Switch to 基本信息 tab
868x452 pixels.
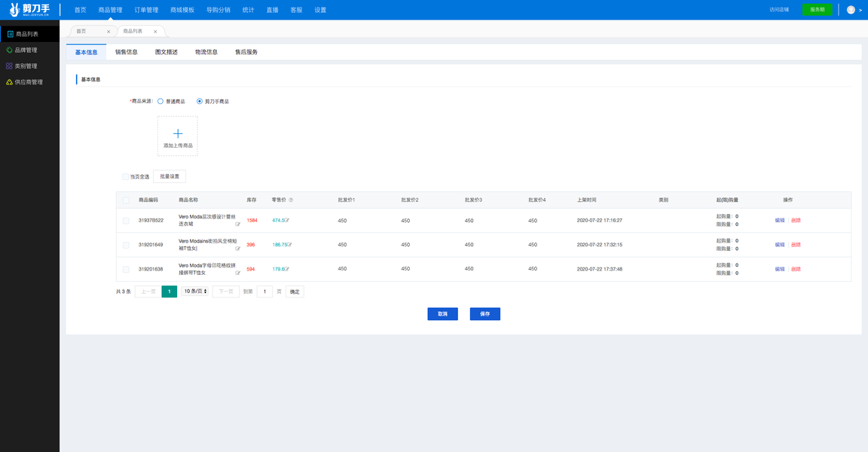(x=87, y=52)
